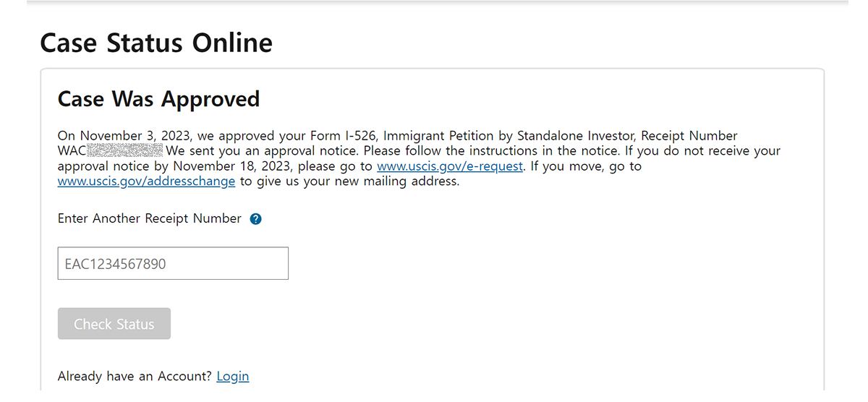
Task: Open the www.uscis.gov/e-request link
Action: click(450, 166)
